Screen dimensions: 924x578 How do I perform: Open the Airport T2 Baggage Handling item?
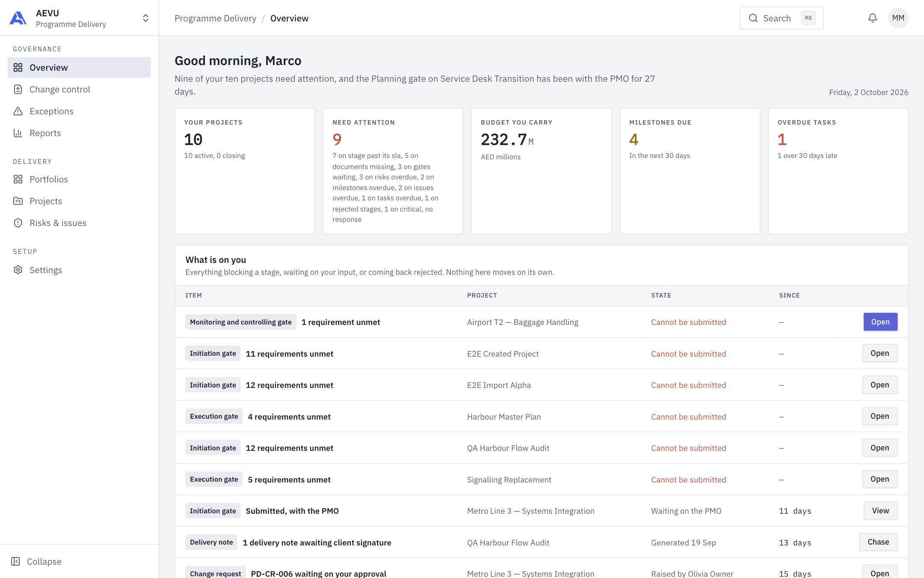pyautogui.click(x=880, y=322)
